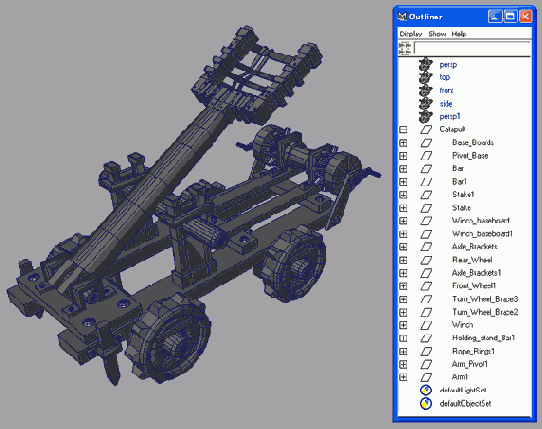Minimize the Outliner window
This screenshot has height=429, width=542.
coord(495,16)
